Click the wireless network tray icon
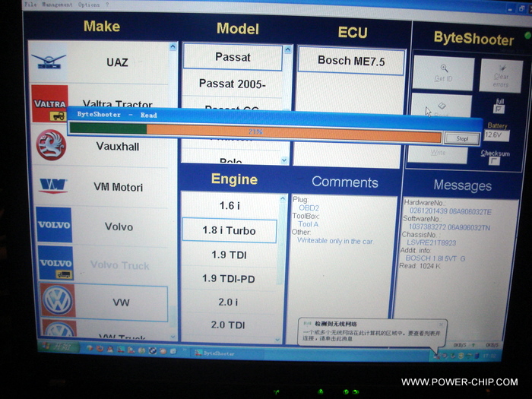Viewport: 532px width, 399px height. [437, 356]
